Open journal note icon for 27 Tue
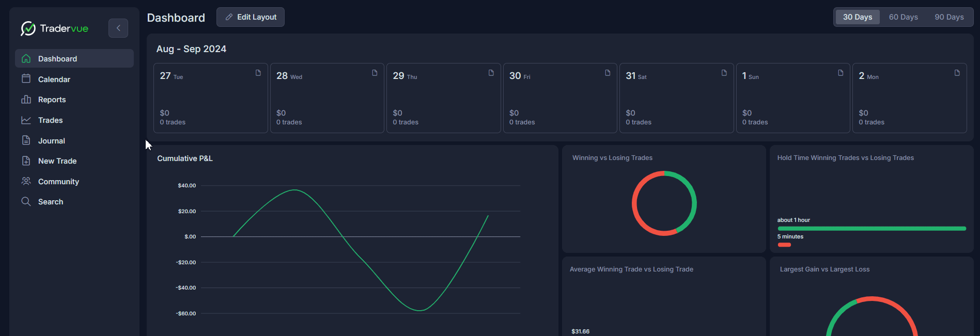This screenshot has width=980, height=336. tap(258, 73)
